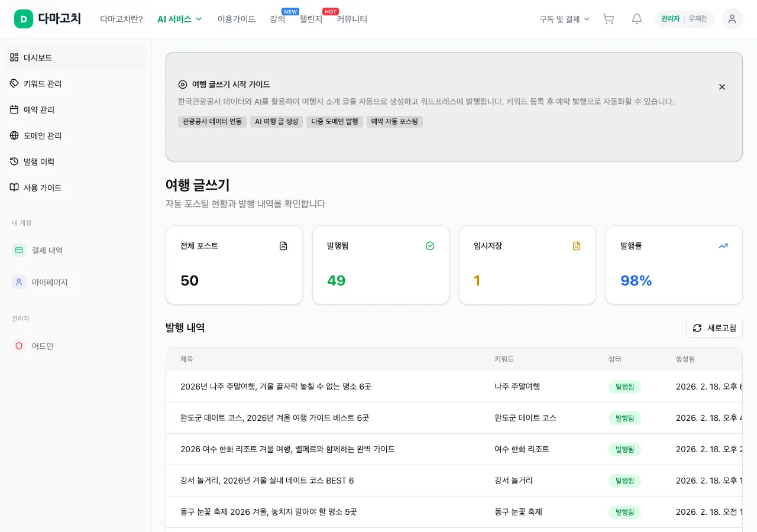Click the file icon on 임시저장 card

[577, 246]
